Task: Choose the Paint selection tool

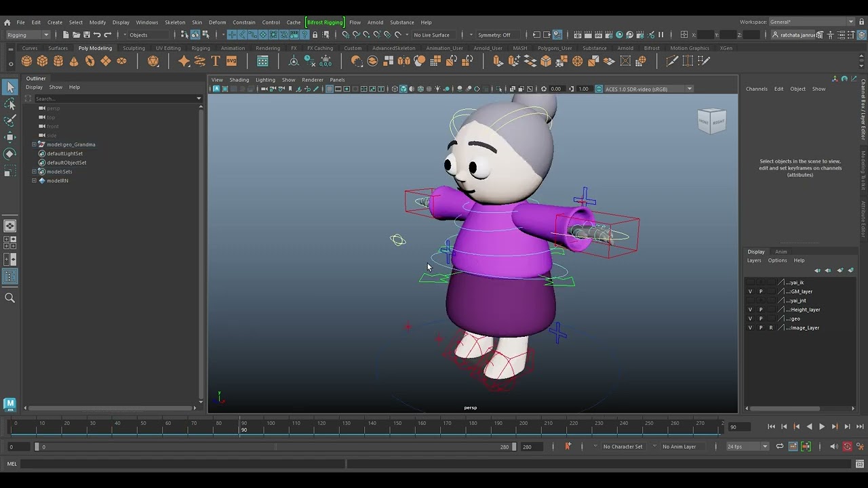Action: [10, 121]
